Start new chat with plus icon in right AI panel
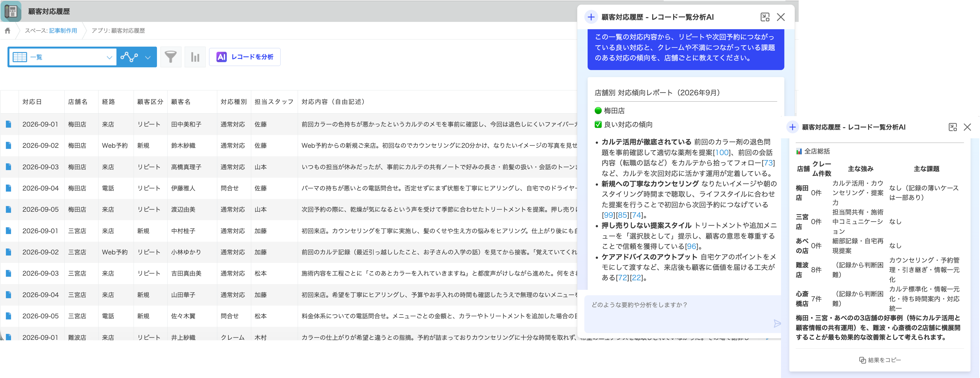Viewport: 980px width, 378px height. coord(792,127)
